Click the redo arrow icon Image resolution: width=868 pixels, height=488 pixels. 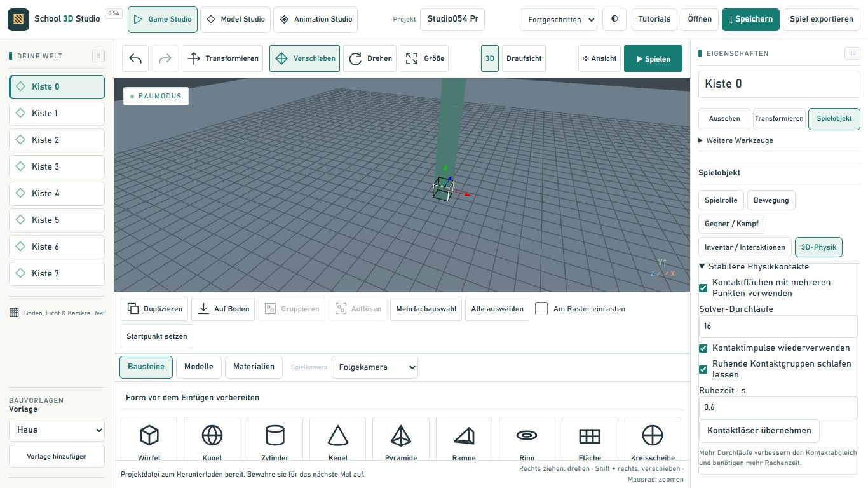tap(165, 58)
